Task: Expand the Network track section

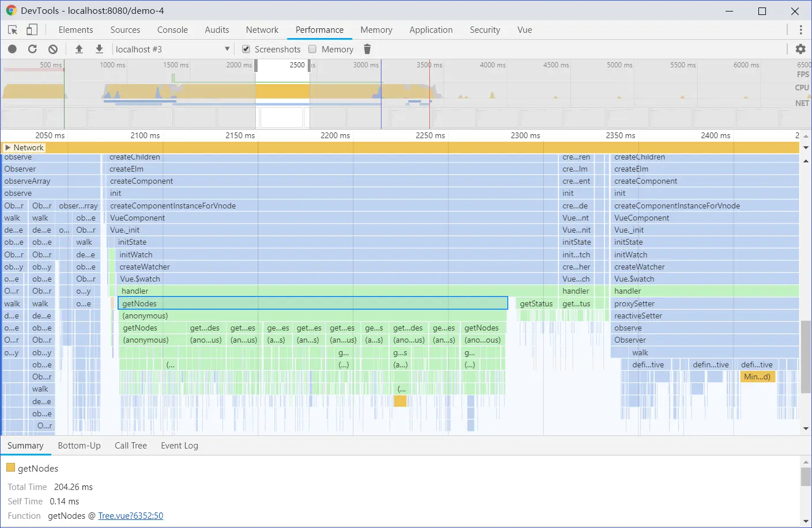Action: 8,148
